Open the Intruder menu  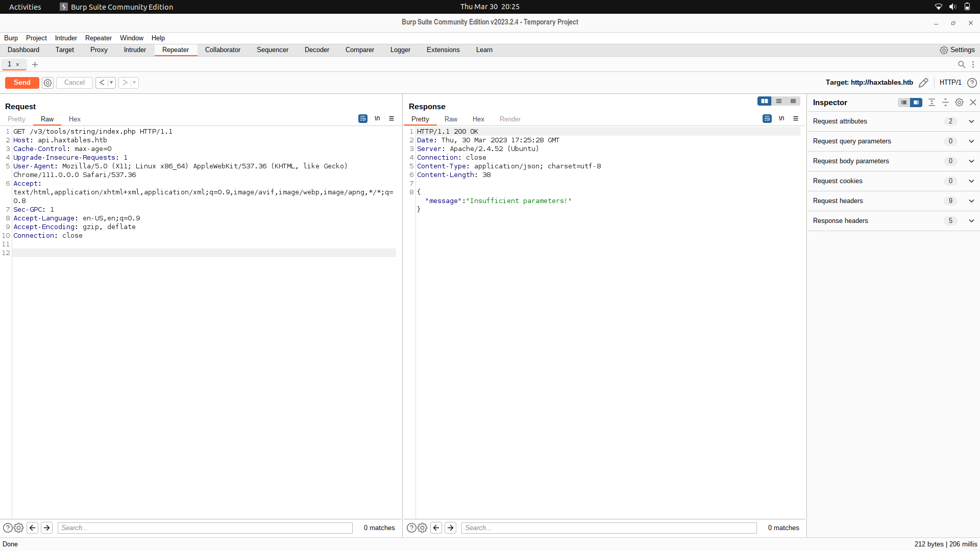[65, 38]
